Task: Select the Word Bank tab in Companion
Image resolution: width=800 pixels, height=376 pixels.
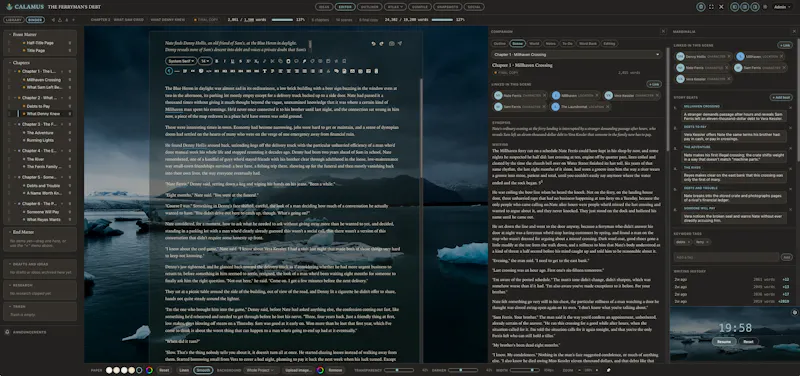Action: point(588,44)
